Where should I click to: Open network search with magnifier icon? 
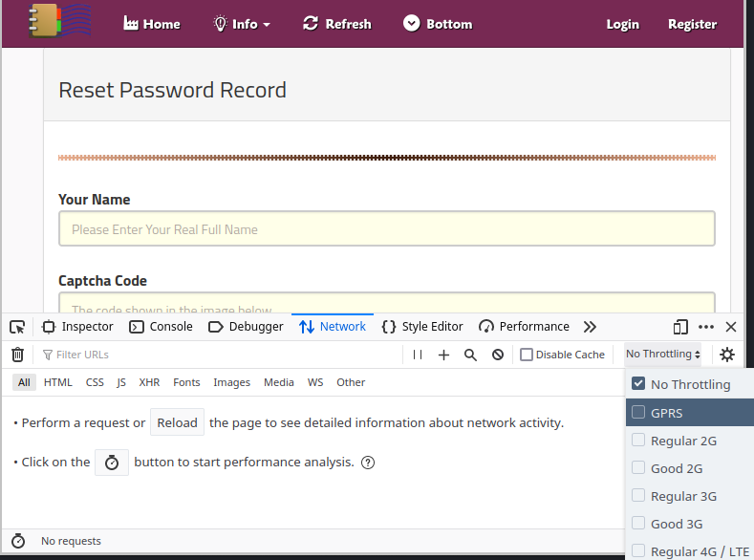pyautogui.click(x=470, y=355)
